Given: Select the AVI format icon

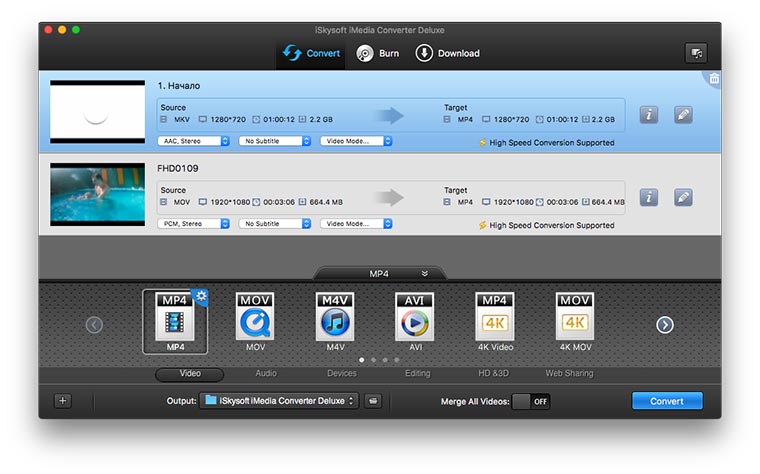Looking at the screenshot, I should pos(414,318).
